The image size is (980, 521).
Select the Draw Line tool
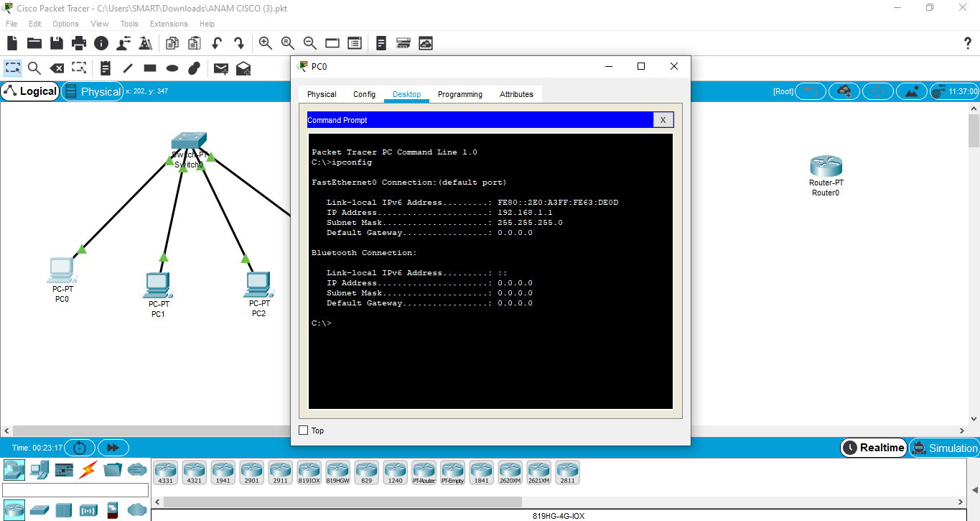(x=128, y=68)
